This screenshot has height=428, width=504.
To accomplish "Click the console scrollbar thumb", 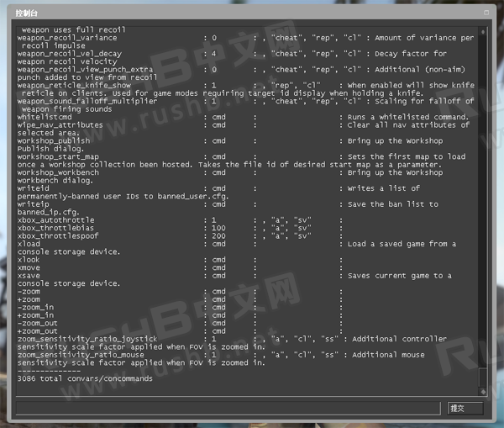I will click(x=482, y=377).
